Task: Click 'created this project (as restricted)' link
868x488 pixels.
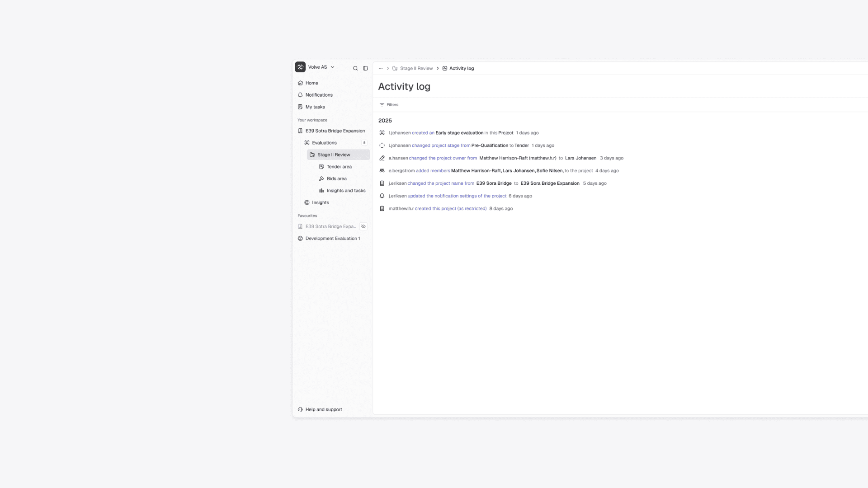Action: coord(450,209)
